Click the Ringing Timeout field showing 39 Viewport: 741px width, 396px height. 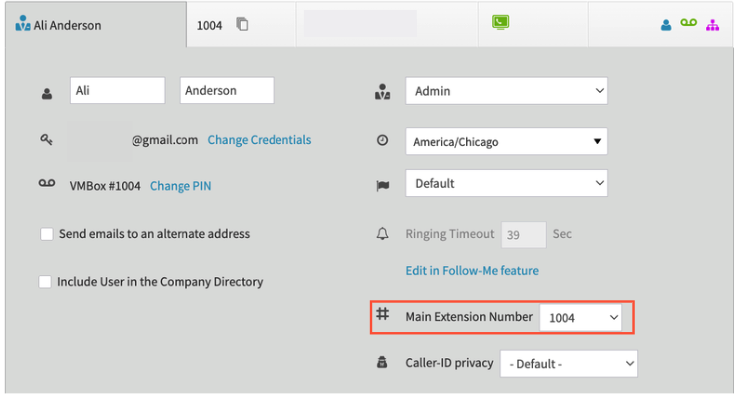click(x=524, y=234)
